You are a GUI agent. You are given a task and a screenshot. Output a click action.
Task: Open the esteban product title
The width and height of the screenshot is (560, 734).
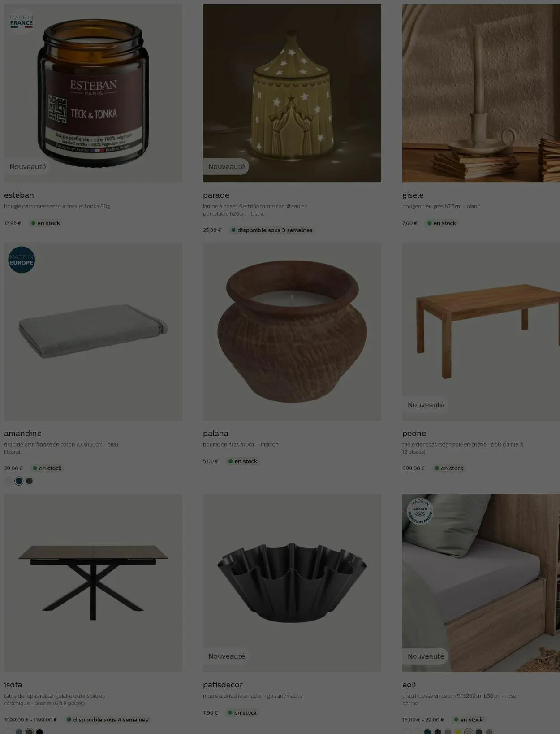pos(19,195)
